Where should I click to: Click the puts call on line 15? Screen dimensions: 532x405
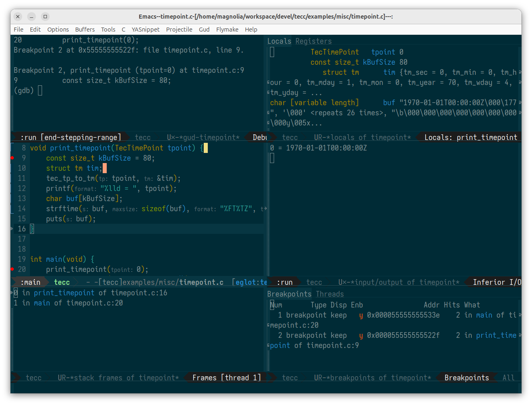point(54,219)
